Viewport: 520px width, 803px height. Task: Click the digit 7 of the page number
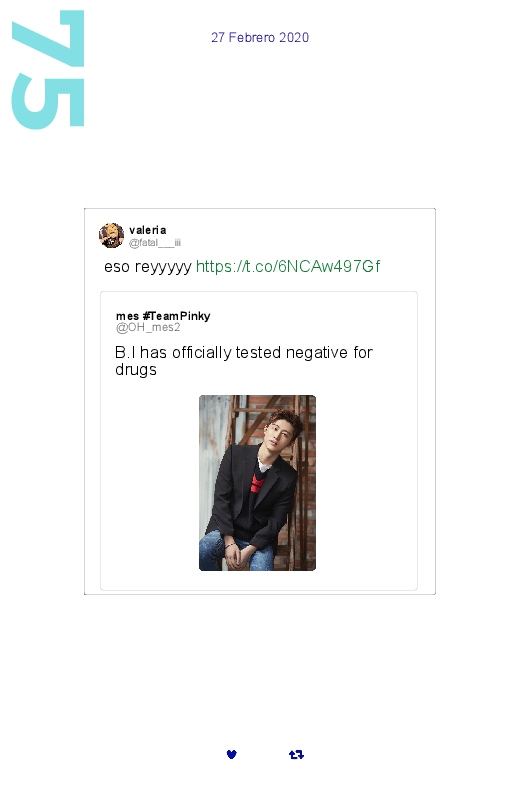click(x=48, y=38)
